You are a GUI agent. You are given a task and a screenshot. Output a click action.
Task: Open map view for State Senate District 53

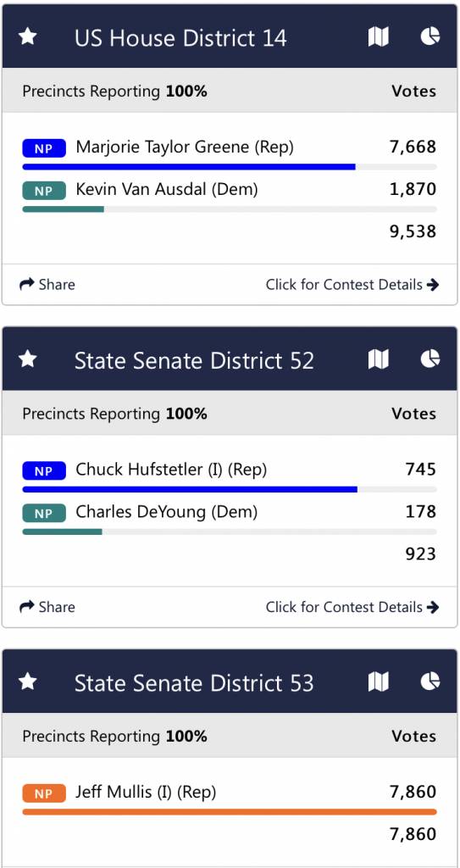(379, 682)
